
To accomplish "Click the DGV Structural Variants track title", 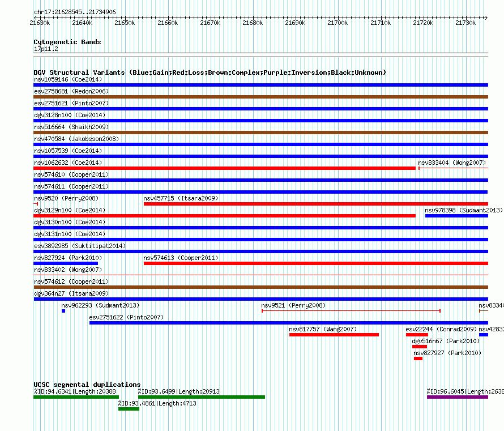I will click(210, 72).
